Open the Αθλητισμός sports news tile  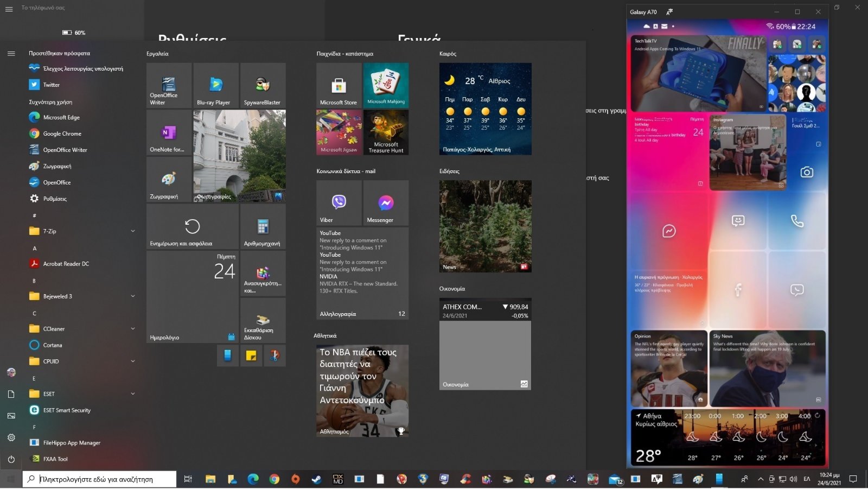(x=362, y=391)
